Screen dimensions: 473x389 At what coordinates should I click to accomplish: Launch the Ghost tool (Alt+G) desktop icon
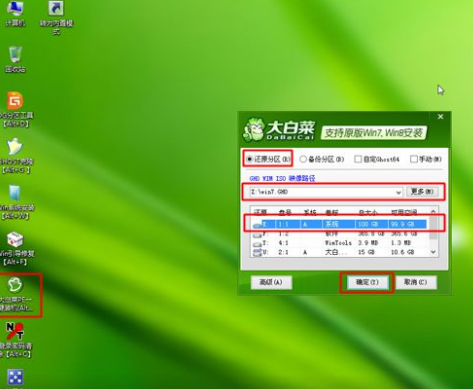(15, 155)
